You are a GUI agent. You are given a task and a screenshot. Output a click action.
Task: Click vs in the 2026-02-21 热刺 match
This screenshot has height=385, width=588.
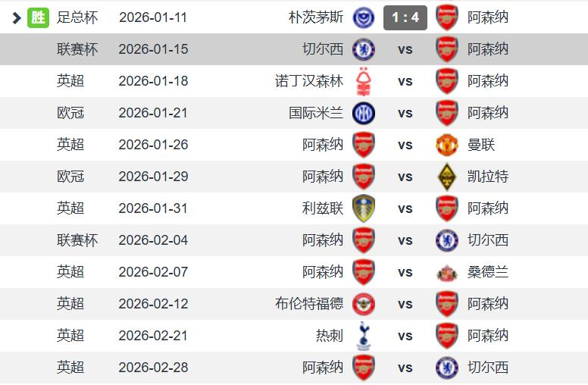pos(405,336)
